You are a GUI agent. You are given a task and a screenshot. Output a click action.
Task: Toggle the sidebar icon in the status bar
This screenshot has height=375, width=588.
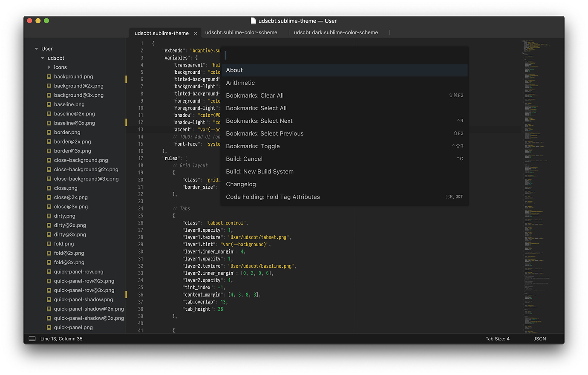[x=32, y=338]
